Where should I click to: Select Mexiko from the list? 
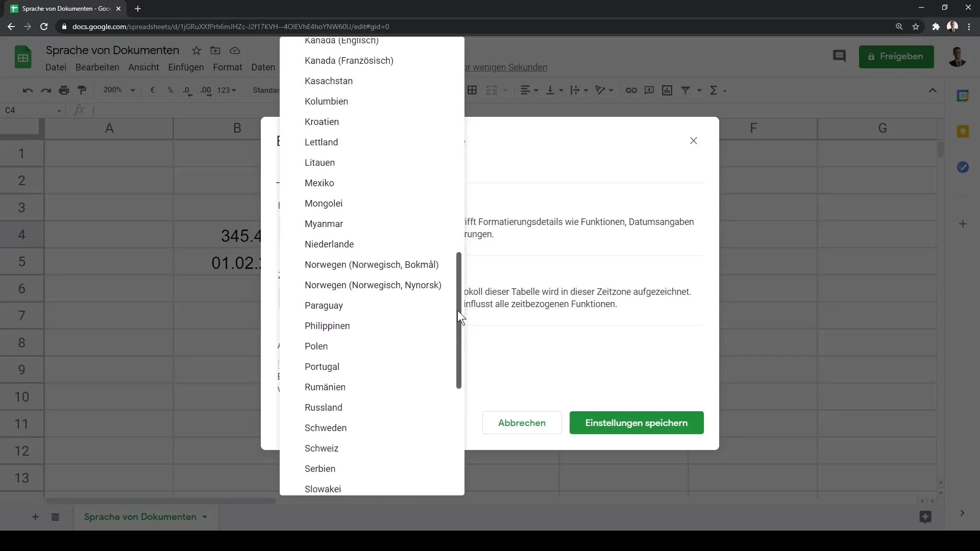[372, 183]
